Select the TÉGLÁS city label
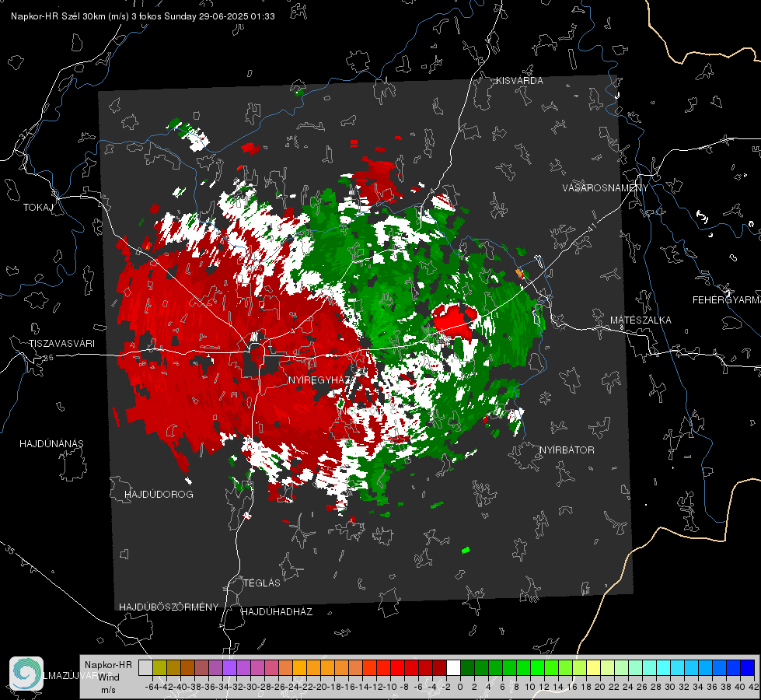 pyautogui.click(x=262, y=583)
